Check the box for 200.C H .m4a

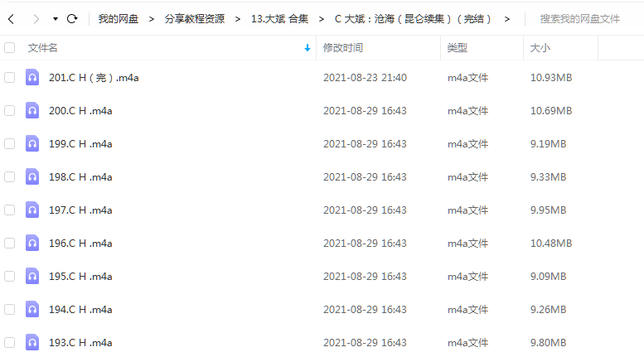tap(9, 110)
